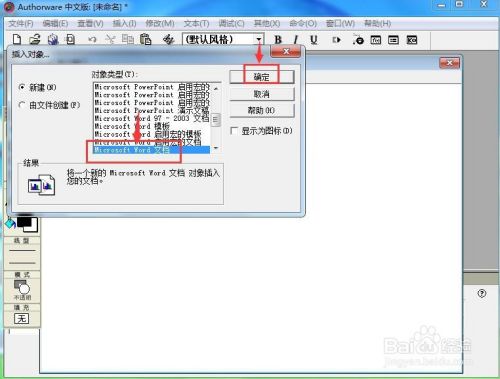Click the black foreground color swatch
Screen dimensions: 500x379
tap(24, 222)
